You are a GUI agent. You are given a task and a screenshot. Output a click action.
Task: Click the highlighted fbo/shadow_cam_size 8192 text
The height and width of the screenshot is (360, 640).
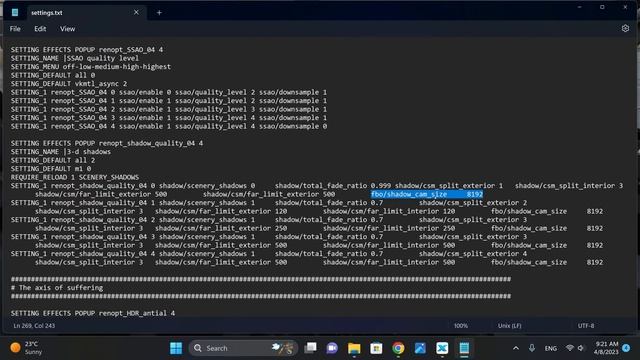(427, 194)
